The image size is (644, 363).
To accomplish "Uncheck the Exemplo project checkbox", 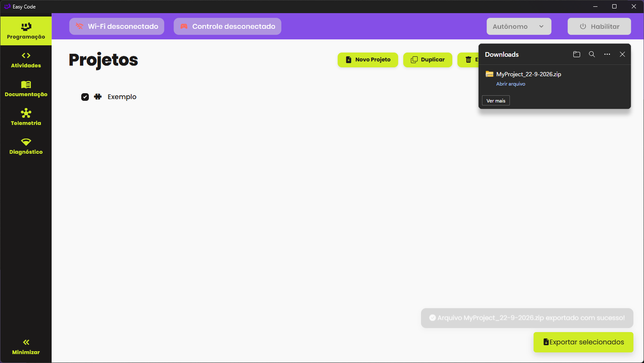I will (85, 97).
